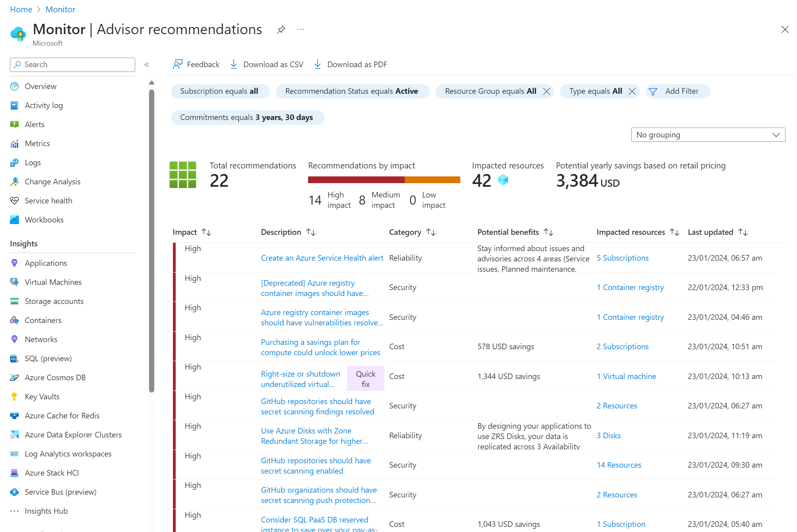Click the Azure Stack HCI icon

(x=14, y=473)
